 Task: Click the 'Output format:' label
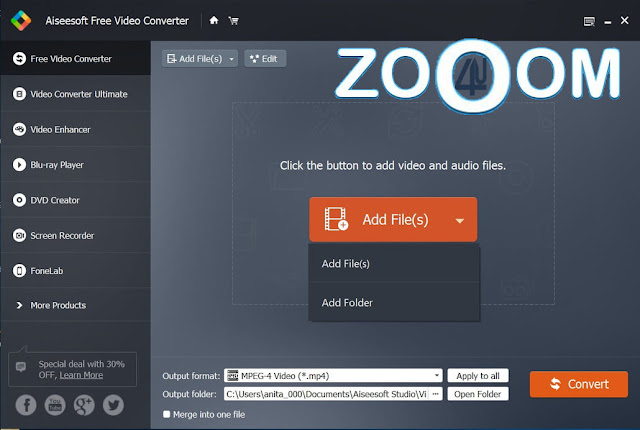(191, 376)
